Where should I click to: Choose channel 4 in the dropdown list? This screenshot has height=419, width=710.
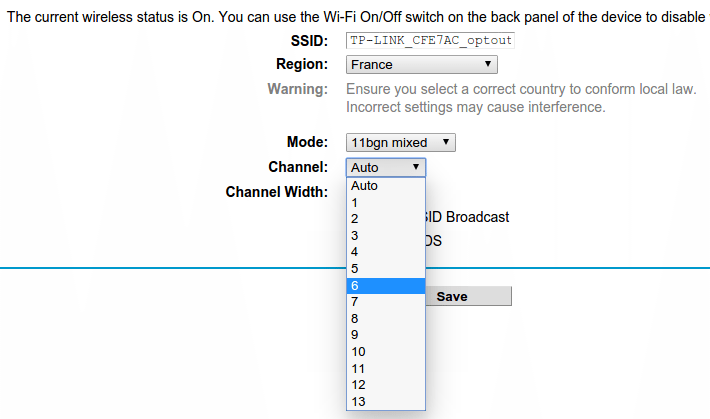pyautogui.click(x=386, y=252)
